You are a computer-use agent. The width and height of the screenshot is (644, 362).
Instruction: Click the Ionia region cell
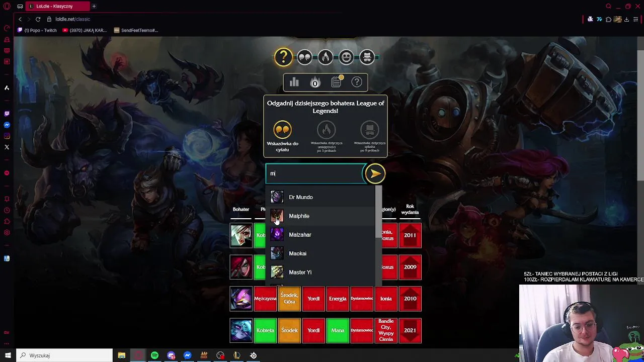pyautogui.click(x=386, y=299)
